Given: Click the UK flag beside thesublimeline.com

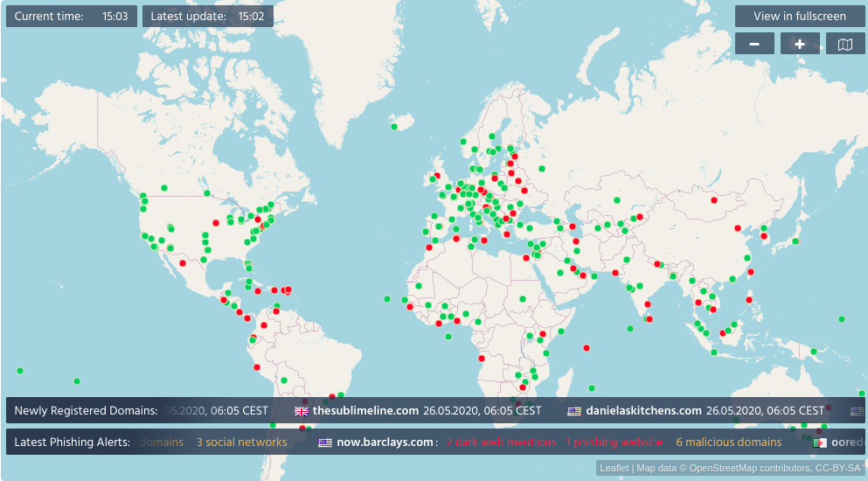Looking at the screenshot, I should pyautogui.click(x=302, y=411).
